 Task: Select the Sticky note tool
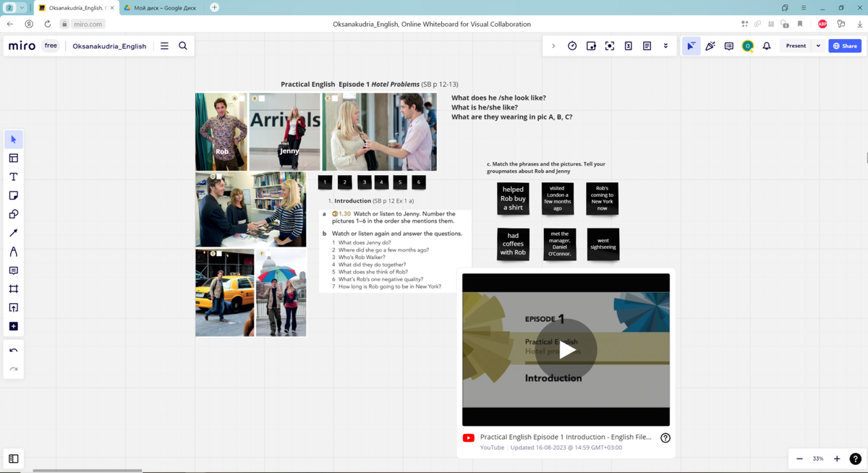[x=14, y=195]
